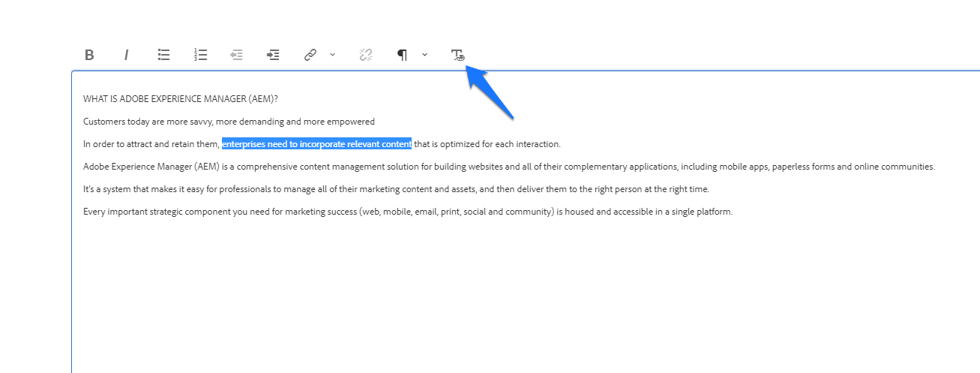Insert a numbered list
Screen dimensions: 980x373
pos(200,55)
